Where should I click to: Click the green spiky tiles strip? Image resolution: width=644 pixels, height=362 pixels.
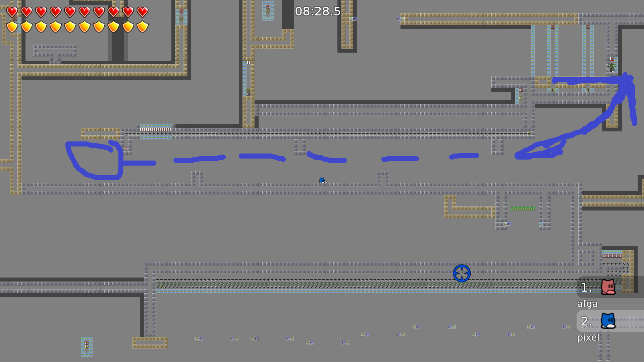point(523,208)
